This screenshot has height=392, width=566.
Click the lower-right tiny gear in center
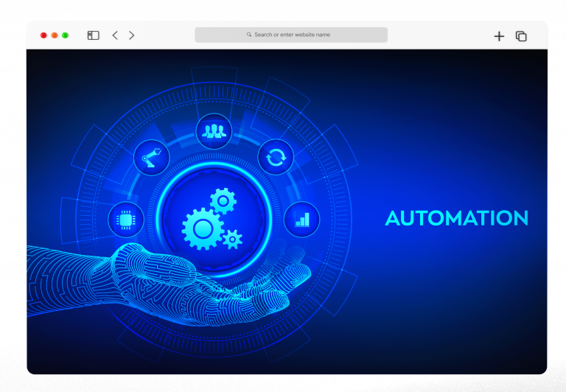coord(233,238)
